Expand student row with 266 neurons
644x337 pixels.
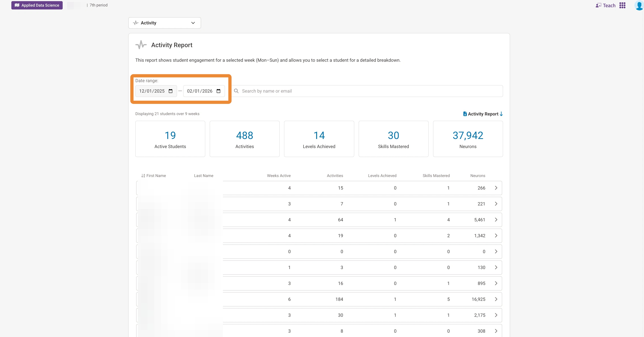coord(496,188)
